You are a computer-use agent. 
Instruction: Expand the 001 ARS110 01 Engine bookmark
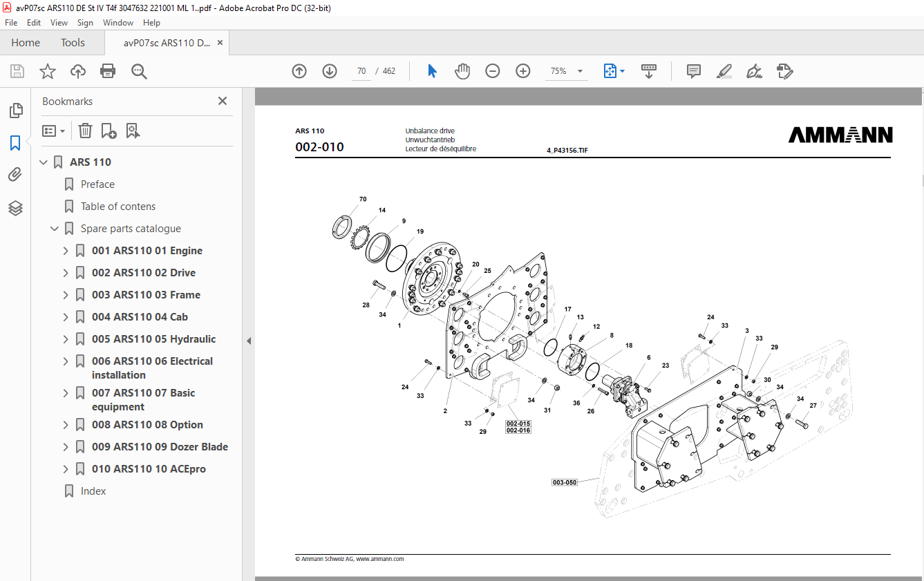click(66, 251)
